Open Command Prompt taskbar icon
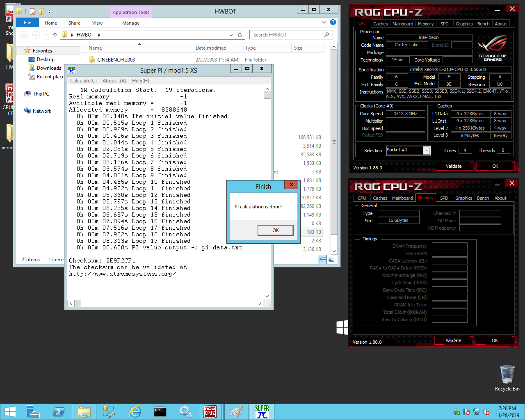Image resolution: width=525 pixels, height=420 pixels. (x=160, y=412)
